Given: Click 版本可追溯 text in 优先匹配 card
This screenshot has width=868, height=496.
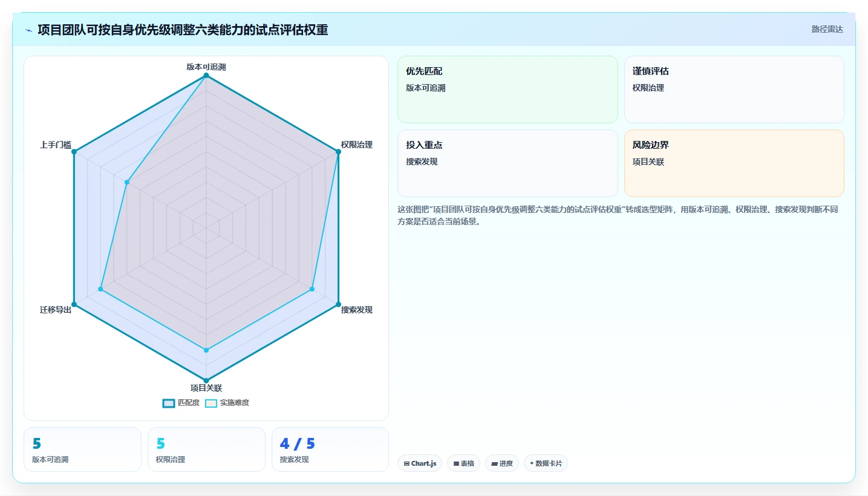Looking at the screenshot, I should (x=426, y=88).
